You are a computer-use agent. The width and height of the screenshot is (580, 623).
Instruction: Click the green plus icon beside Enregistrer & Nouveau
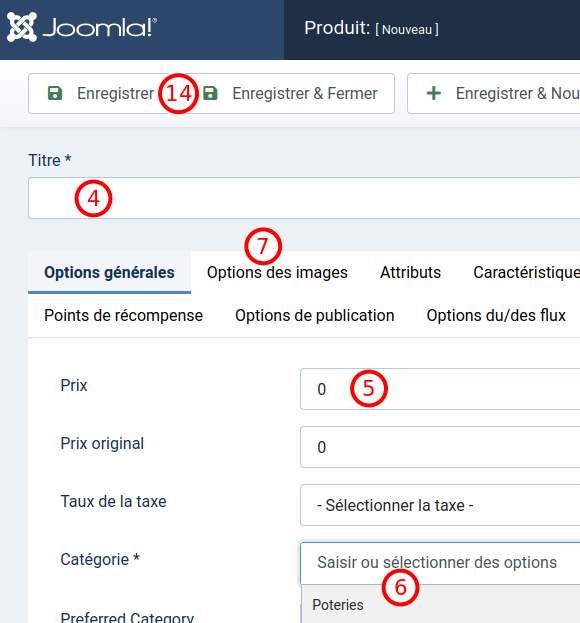434,93
